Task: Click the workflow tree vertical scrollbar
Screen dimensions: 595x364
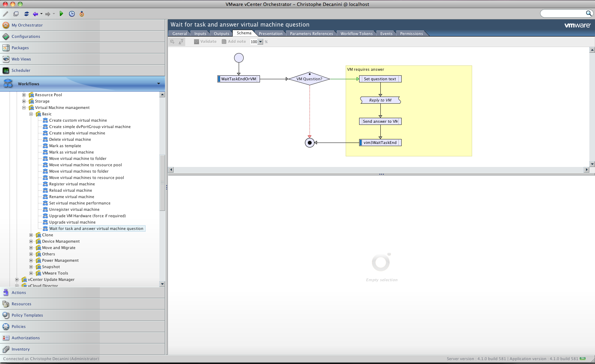Action: (162, 183)
